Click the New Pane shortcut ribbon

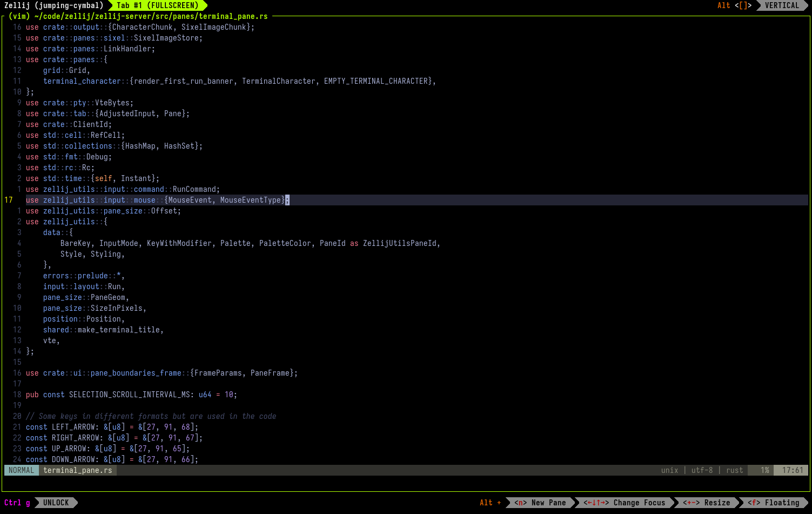coord(540,503)
